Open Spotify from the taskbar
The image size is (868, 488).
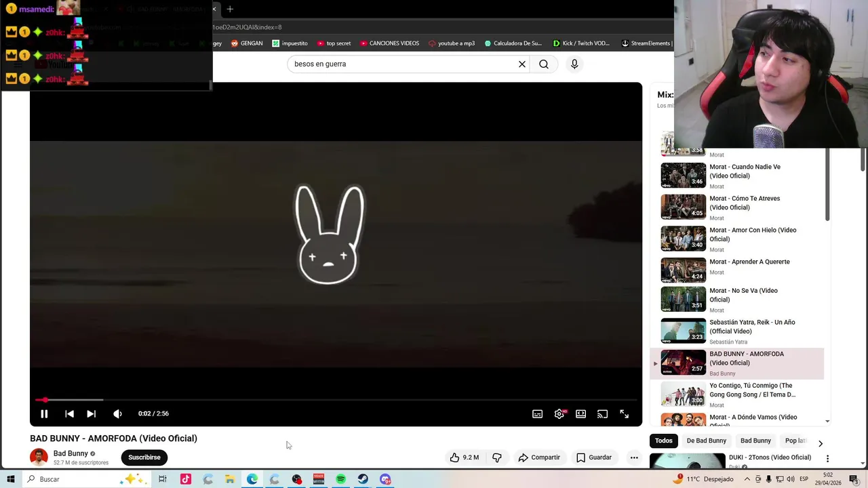(x=341, y=479)
